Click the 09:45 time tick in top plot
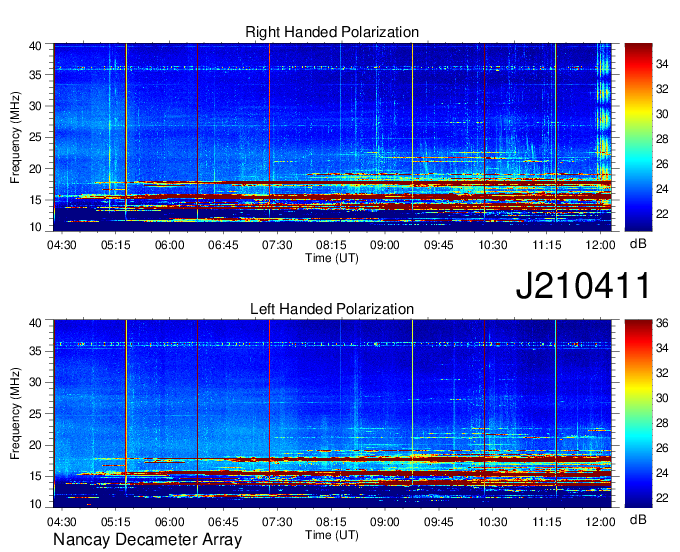 point(439,245)
